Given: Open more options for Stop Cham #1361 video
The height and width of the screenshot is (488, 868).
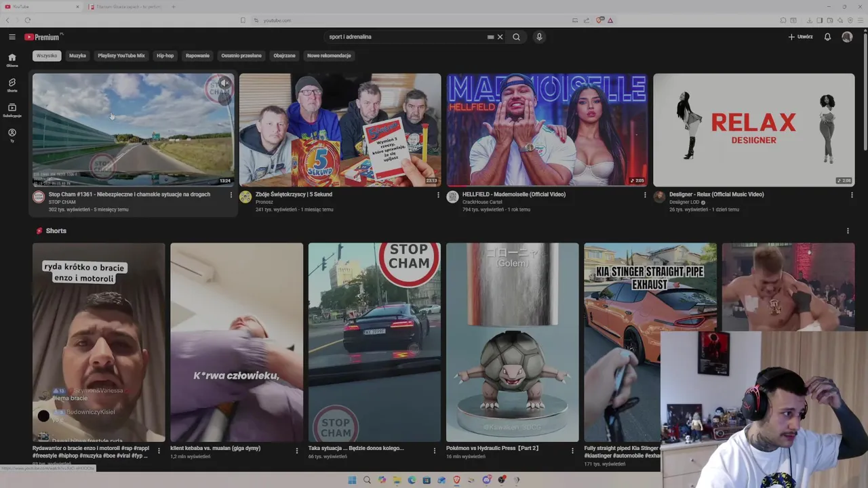Looking at the screenshot, I should pyautogui.click(x=231, y=195).
